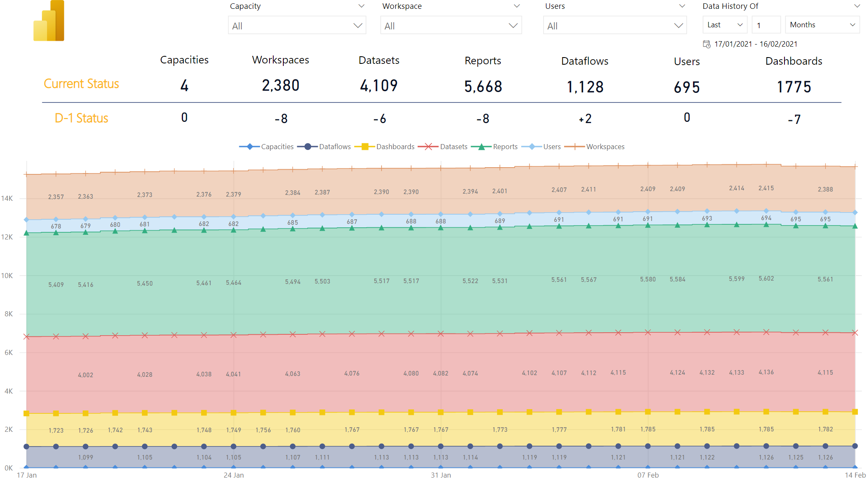
Task: Open the Months period dropdown
Action: [x=822, y=25]
